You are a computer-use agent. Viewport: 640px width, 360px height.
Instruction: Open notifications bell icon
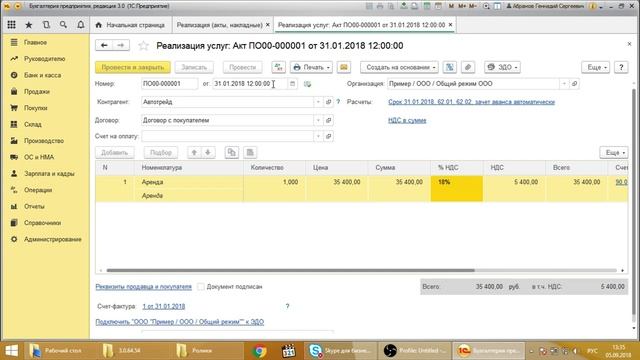click(81, 25)
